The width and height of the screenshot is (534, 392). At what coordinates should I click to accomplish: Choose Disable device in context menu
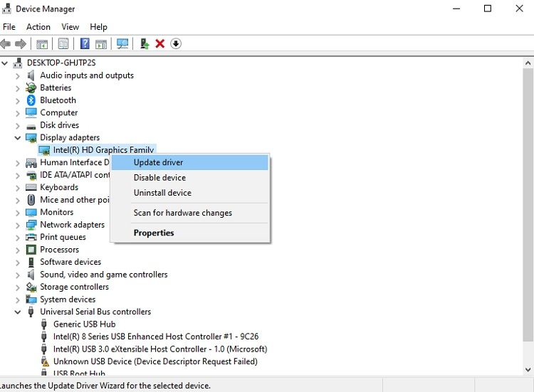pyautogui.click(x=159, y=178)
